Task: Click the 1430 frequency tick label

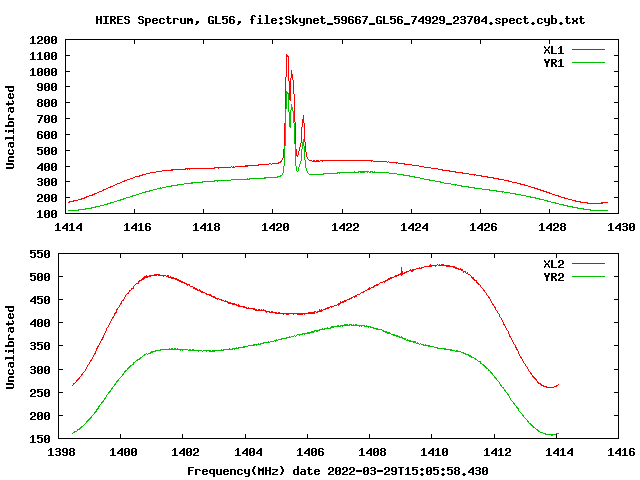Action: coord(621,227)
